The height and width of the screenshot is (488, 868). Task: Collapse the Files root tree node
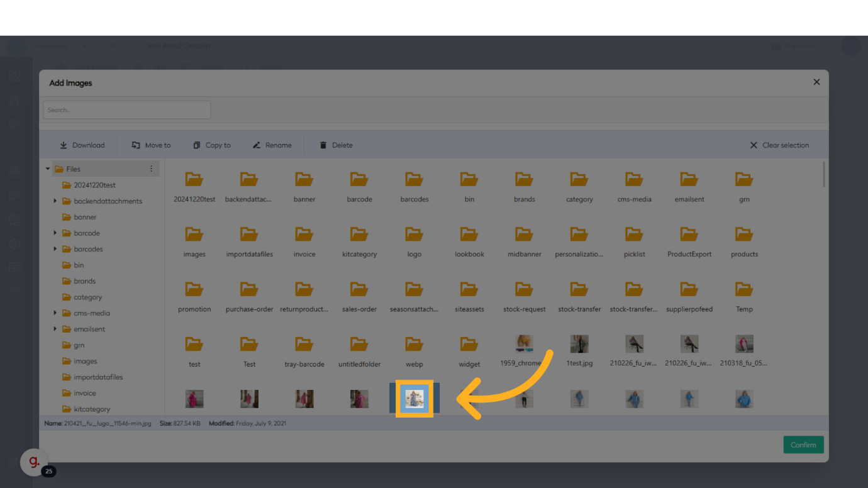coord(48,169)
